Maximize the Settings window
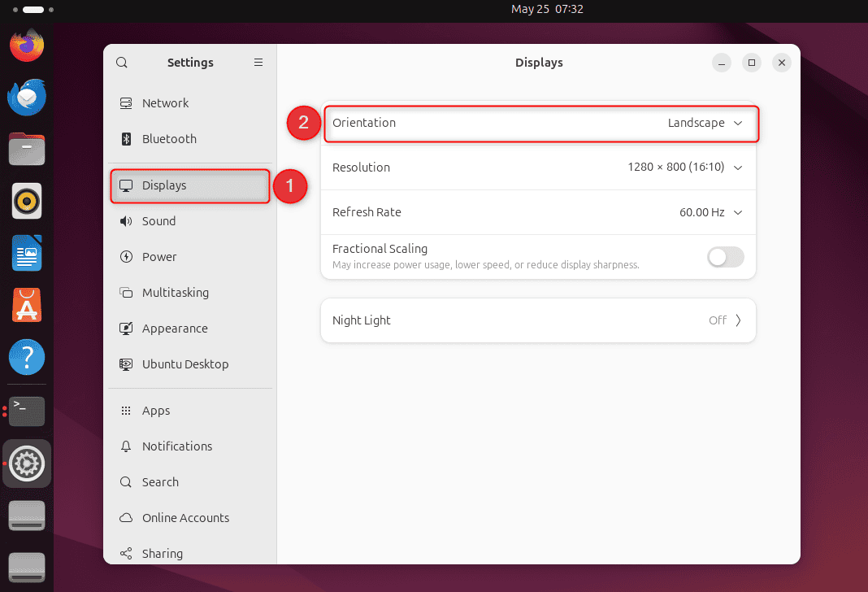Screen dimensions: 868x592 click(x=752, y=63)
